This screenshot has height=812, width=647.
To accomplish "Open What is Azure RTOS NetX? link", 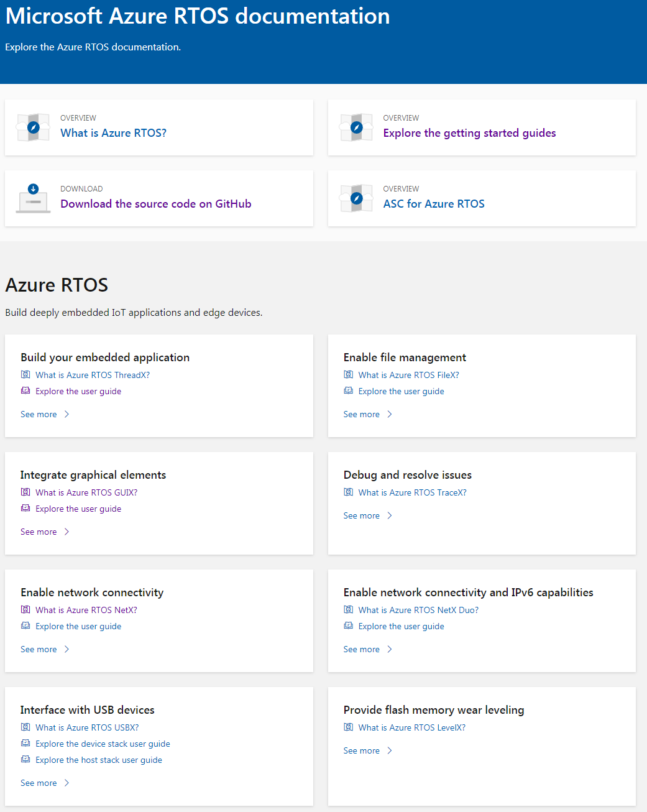I will click(86, 610).
